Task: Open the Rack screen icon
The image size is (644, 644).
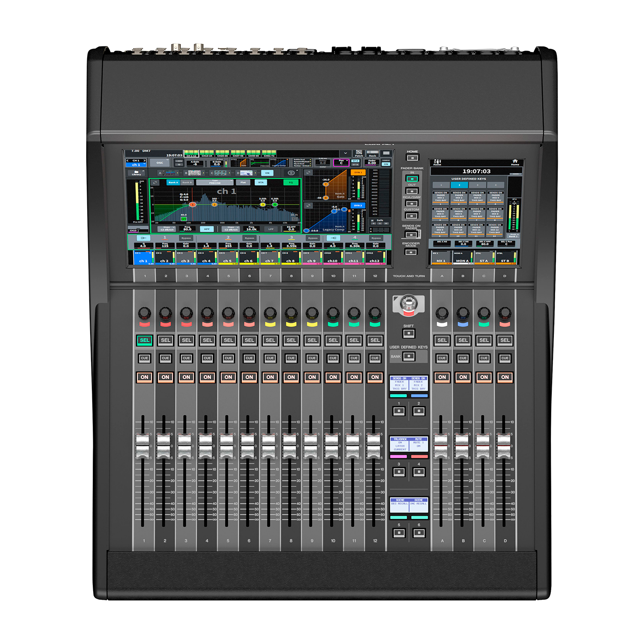Action: click(372, 153)
